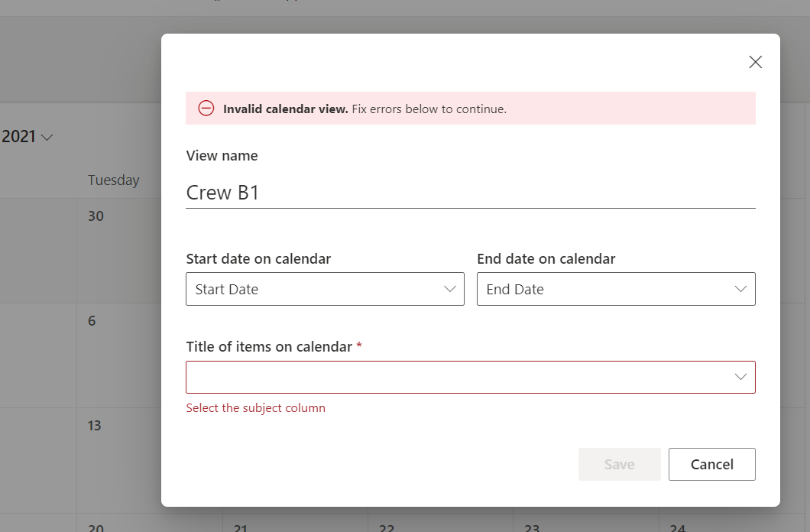Click the red error icon in banner
The width and height of the screenshot is (810, 532).
coord(206,109)
